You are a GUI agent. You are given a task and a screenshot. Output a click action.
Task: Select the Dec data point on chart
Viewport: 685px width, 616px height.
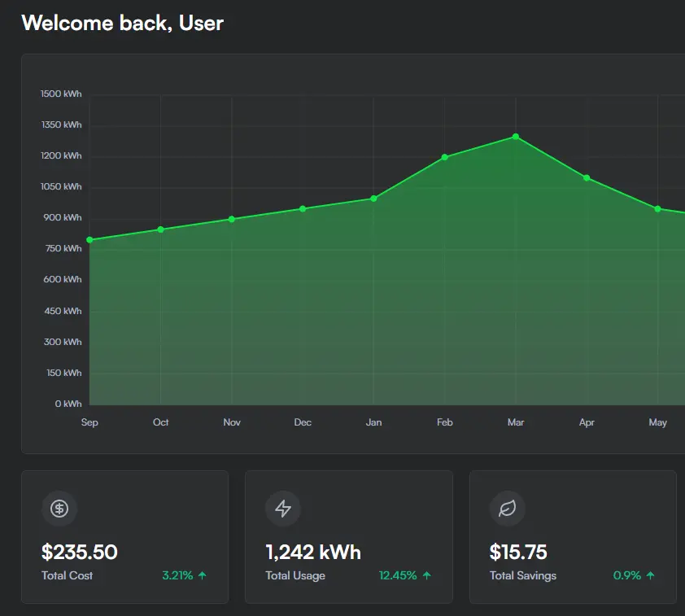tap(303, 209)
